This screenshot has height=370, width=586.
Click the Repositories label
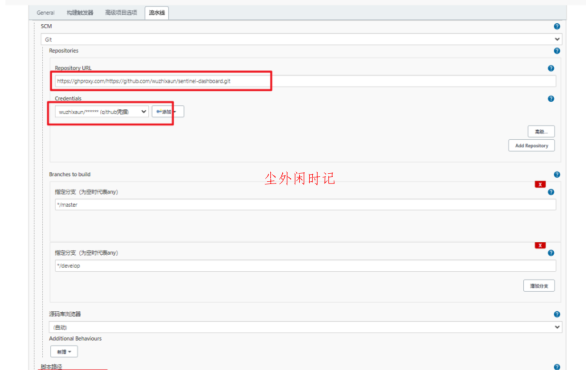64,50
